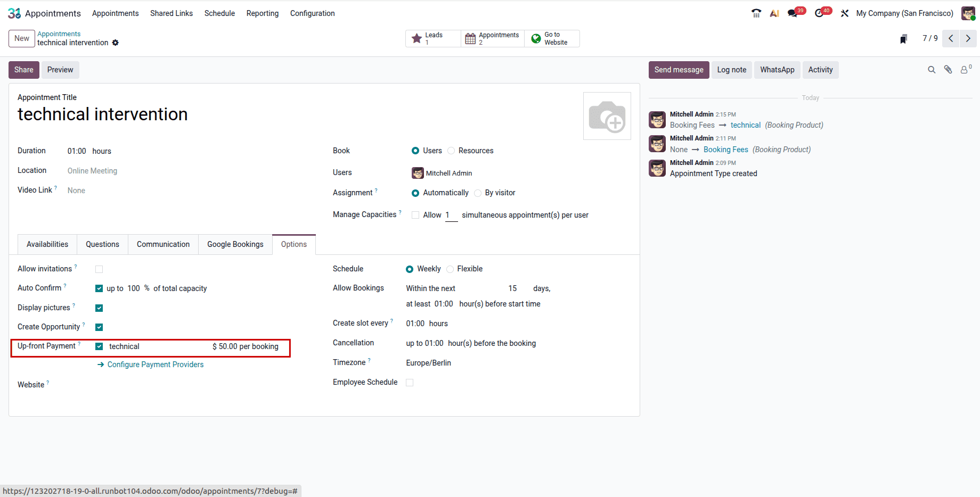Click the gear icon next to technical intervention
This screenshot has width=980, height=497.
(x=116, y=43)
